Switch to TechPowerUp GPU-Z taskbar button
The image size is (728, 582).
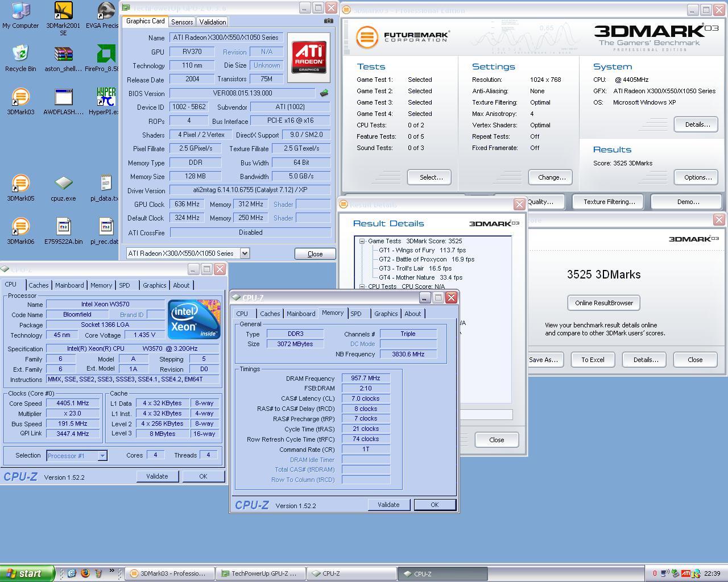[260, 573]
